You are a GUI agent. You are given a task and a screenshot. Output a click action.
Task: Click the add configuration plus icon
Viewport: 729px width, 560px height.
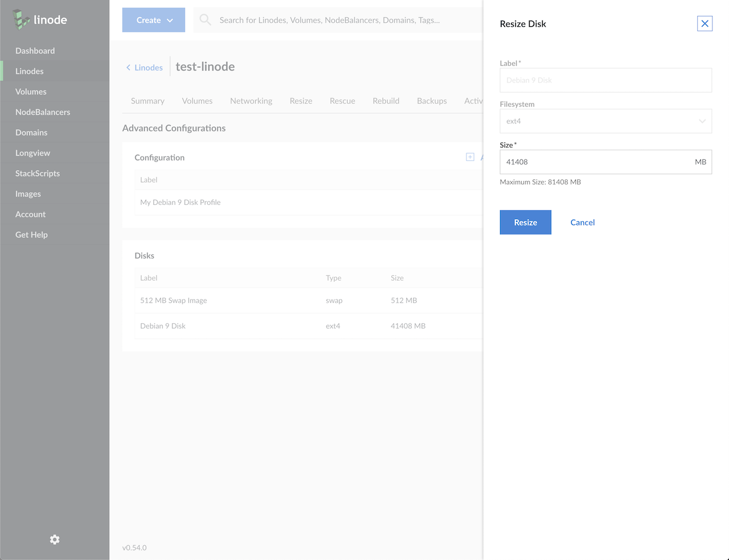[470, 157]
